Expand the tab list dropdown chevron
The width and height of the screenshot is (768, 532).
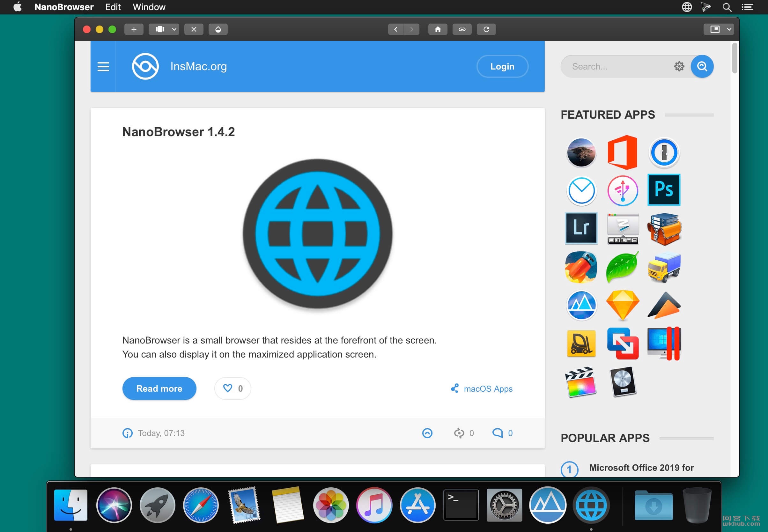pyautogui.click(x=174, y=29)
